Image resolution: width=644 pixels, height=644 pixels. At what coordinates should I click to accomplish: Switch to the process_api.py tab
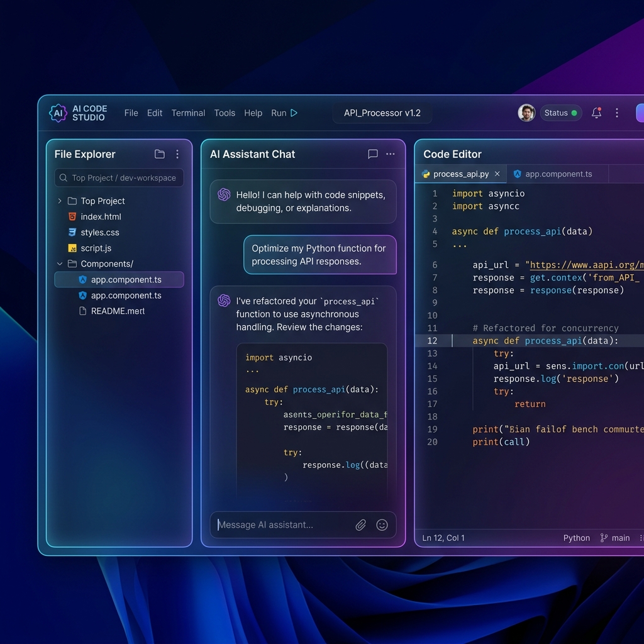click(x=461, y=174)
